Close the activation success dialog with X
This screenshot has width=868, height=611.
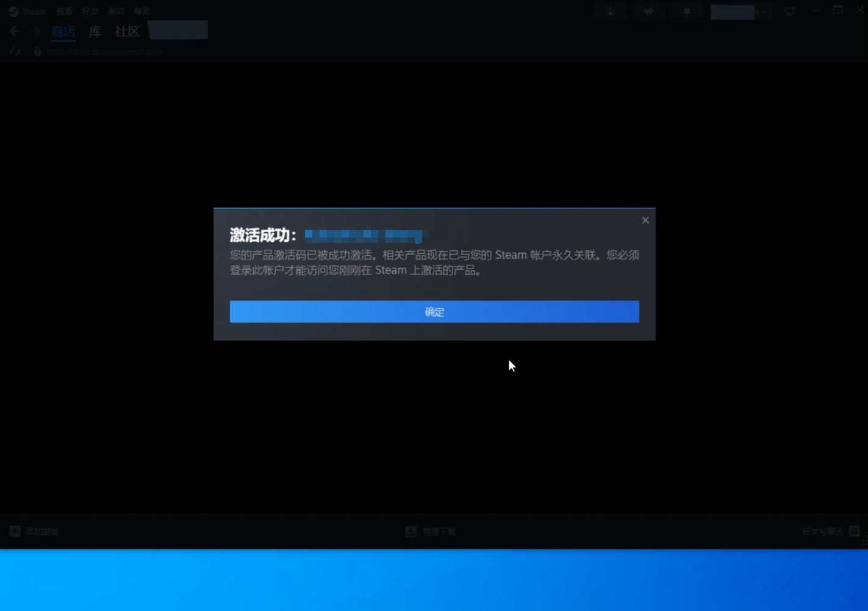645,220
